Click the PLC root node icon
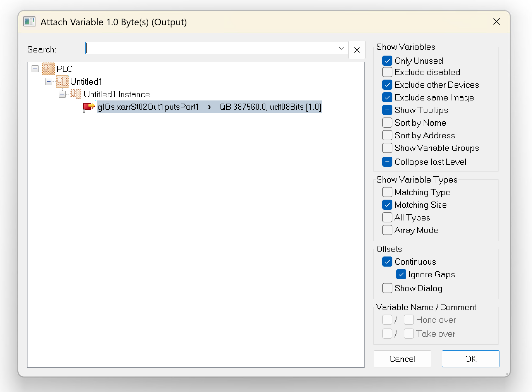The image size is (532, 392). click(x=48, y=69)
